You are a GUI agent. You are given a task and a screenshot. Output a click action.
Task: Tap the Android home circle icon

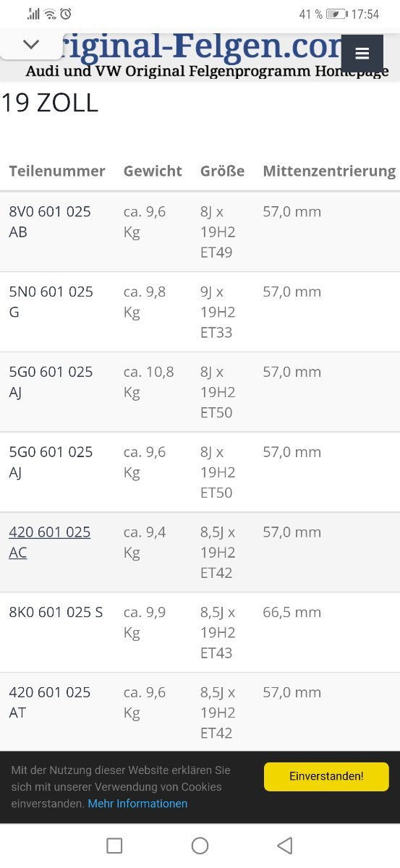pyautogui.click(x=200, y=845)
